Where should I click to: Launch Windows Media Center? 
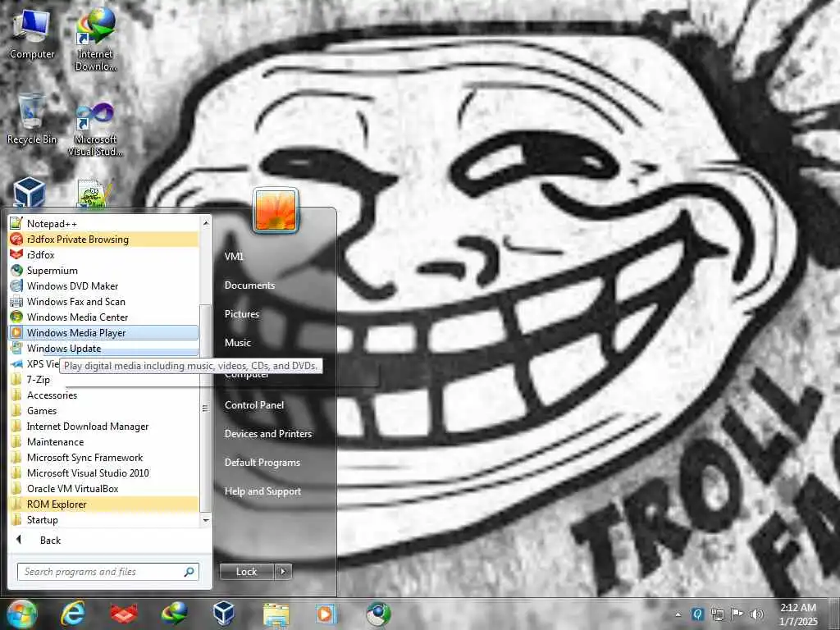[103, 317]
